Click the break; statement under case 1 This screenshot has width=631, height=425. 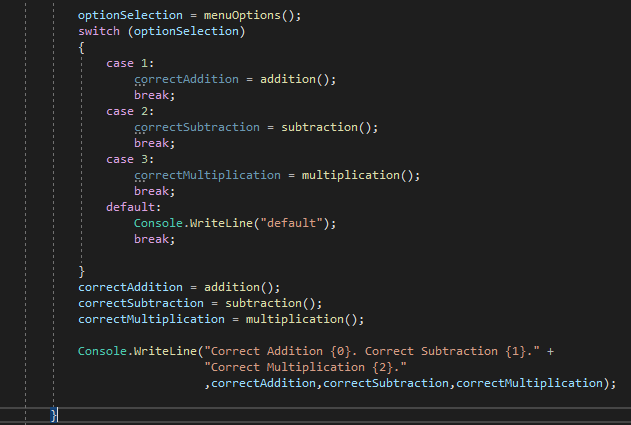tap(155, 95)
